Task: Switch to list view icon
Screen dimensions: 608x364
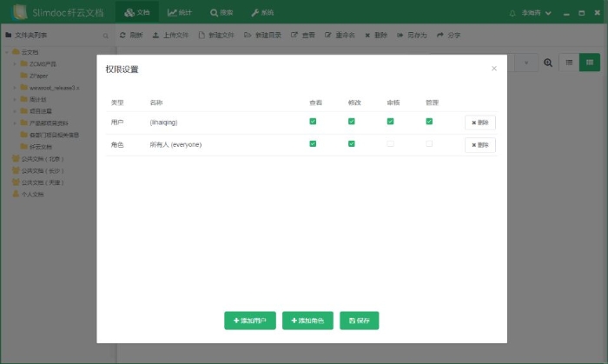Action: click(x=570, y=63)
